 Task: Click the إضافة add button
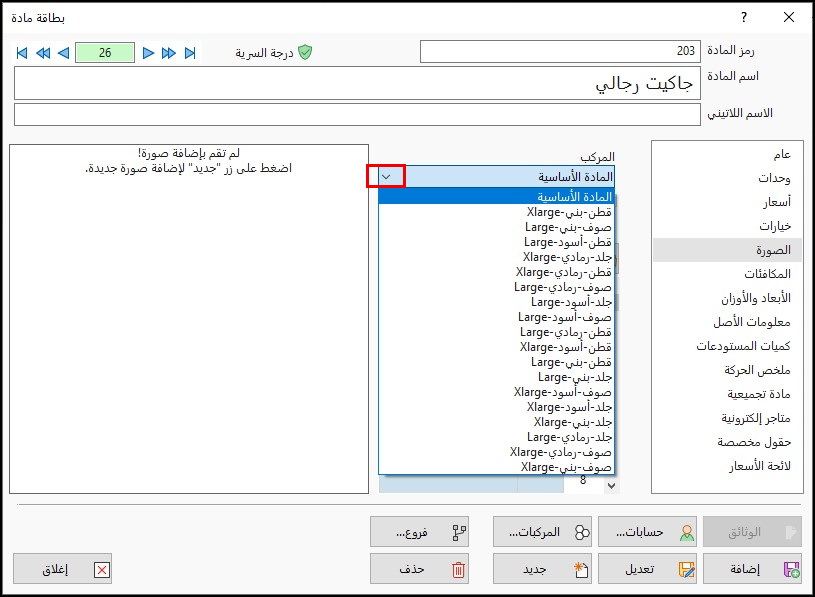[753, 569]
